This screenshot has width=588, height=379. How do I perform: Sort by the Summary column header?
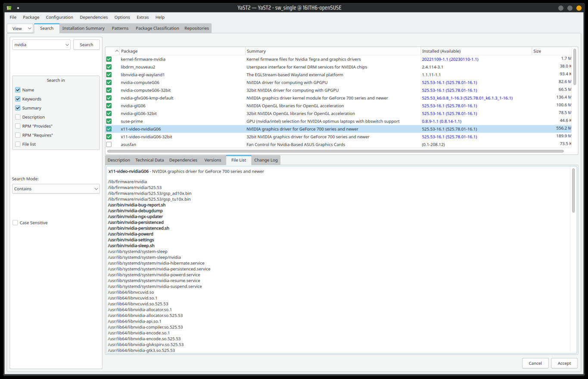point(333,51)
